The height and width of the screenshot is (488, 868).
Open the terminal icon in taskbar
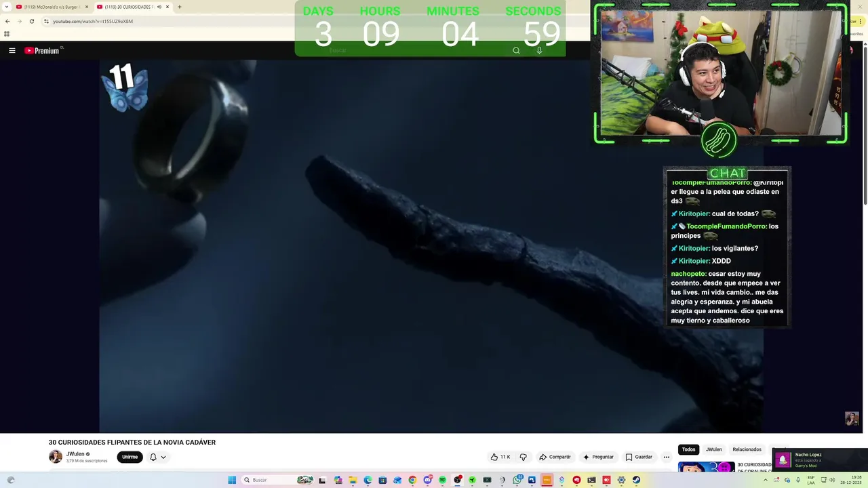point(591,480)
